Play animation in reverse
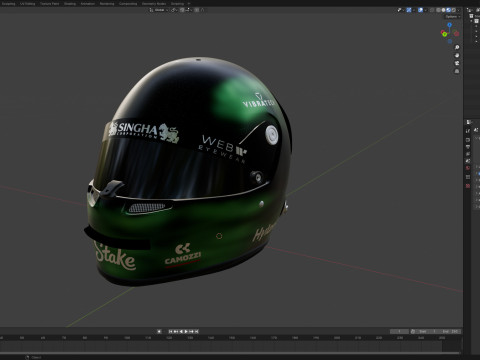This screenshot has height=360, width=480. pyautogui.click(x=181, y=331)
